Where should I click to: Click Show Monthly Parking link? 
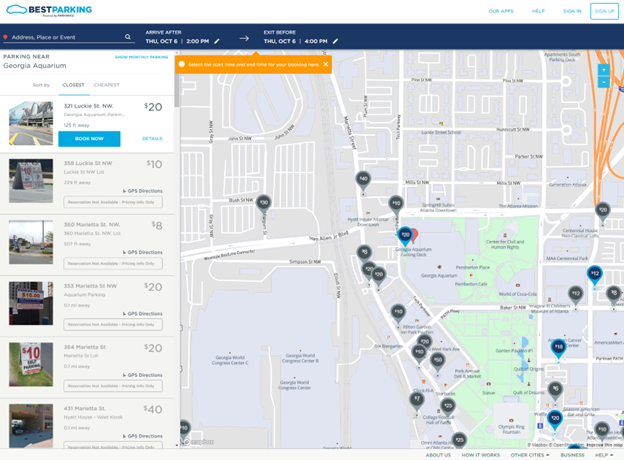click(x=141, y=57)
